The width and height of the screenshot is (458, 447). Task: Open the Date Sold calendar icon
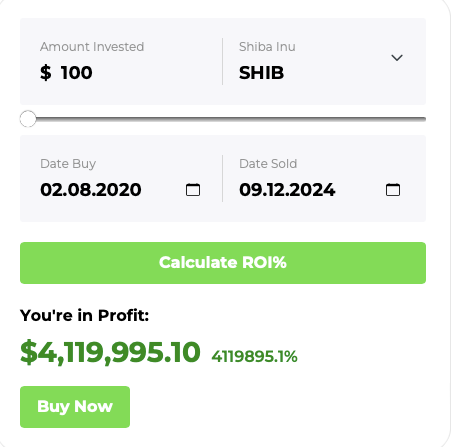coord(393,190)
